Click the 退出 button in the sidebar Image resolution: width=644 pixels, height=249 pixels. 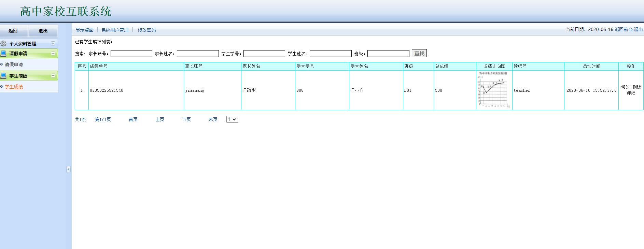[43, 31]
